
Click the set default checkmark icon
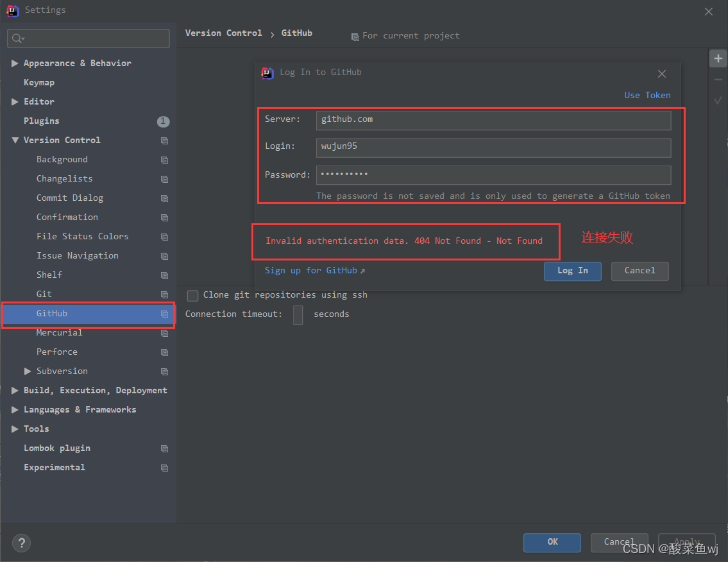(x=718, y=100)
